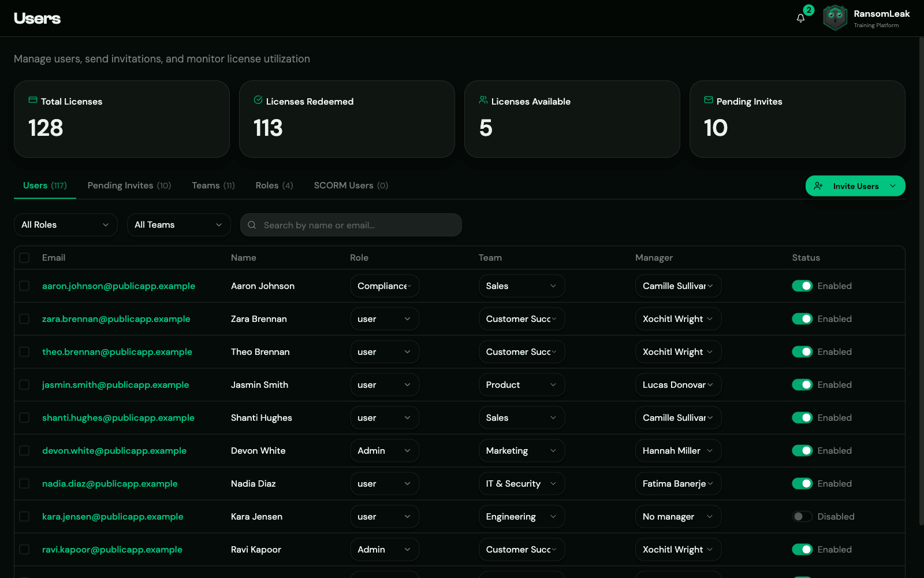Toggle status for Shanti Hughes

pos(802,418)
